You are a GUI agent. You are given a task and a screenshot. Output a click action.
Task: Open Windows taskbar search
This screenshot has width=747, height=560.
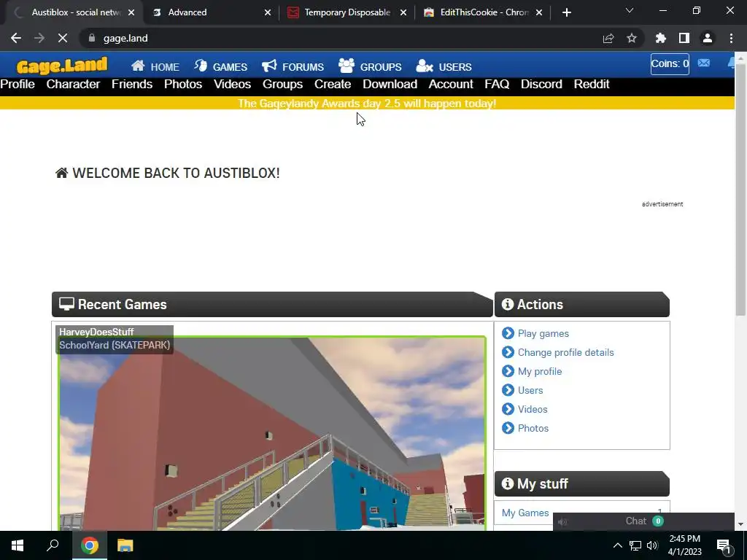pyautogui.click(x=53, y=545)
